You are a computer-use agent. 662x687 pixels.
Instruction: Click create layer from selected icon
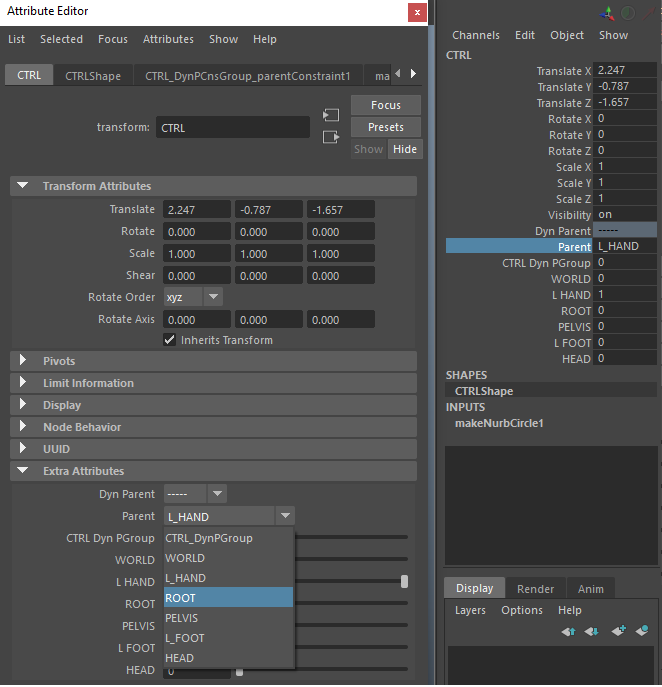pos(642,631)
